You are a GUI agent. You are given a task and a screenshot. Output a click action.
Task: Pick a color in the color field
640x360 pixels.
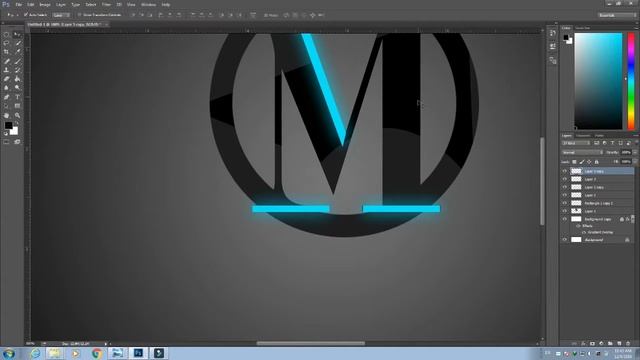598,81
